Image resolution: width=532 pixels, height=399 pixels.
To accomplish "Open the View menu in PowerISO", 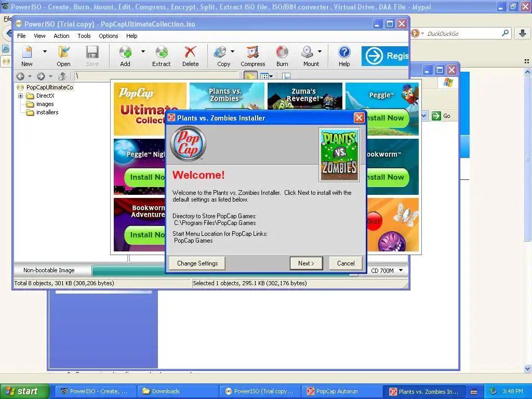I will (39, 36).
